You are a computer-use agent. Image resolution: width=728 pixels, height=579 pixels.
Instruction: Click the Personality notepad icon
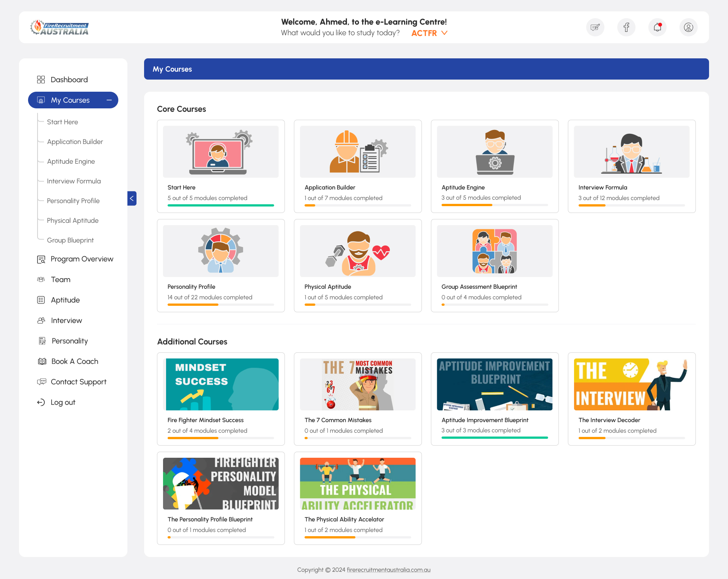[42, 341]
